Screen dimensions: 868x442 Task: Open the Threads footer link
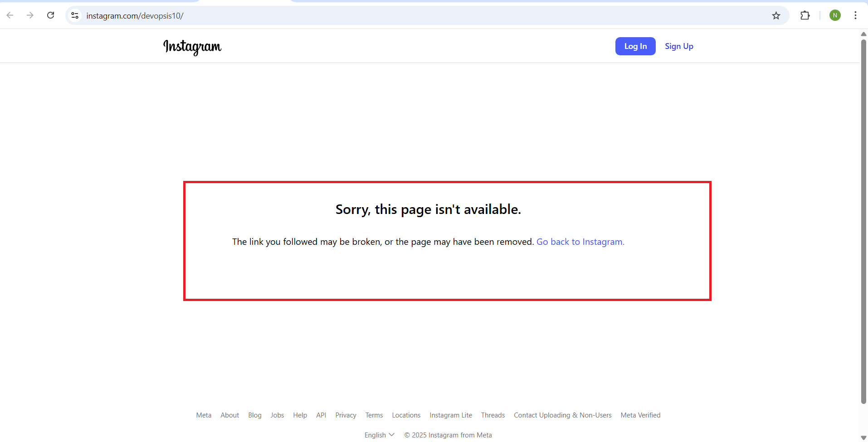[x=493, y=415]
